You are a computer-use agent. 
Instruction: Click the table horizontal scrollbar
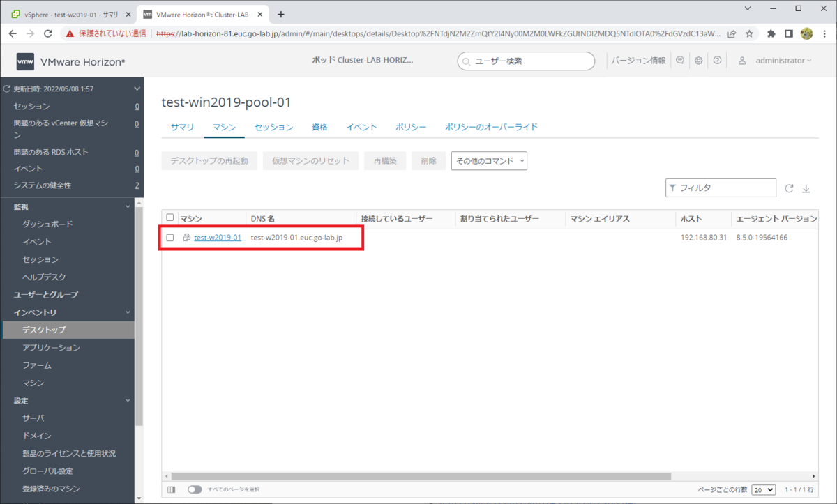pos(421,476)
